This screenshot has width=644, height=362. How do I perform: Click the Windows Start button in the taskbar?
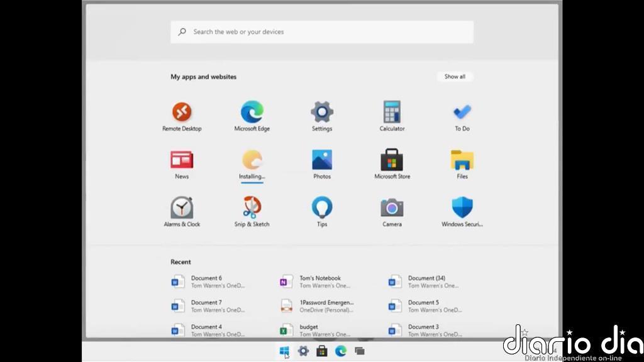[x=284, y=351]
